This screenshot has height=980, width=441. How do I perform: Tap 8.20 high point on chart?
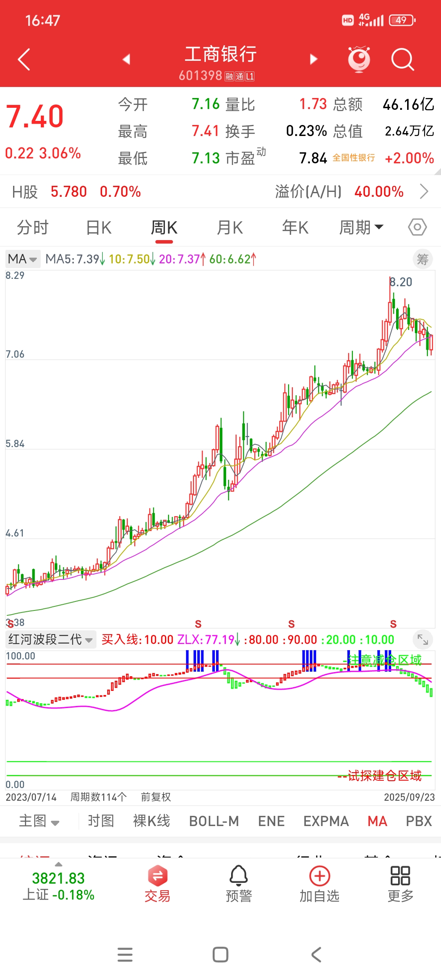pyautogui.click(x=401, y=282)
